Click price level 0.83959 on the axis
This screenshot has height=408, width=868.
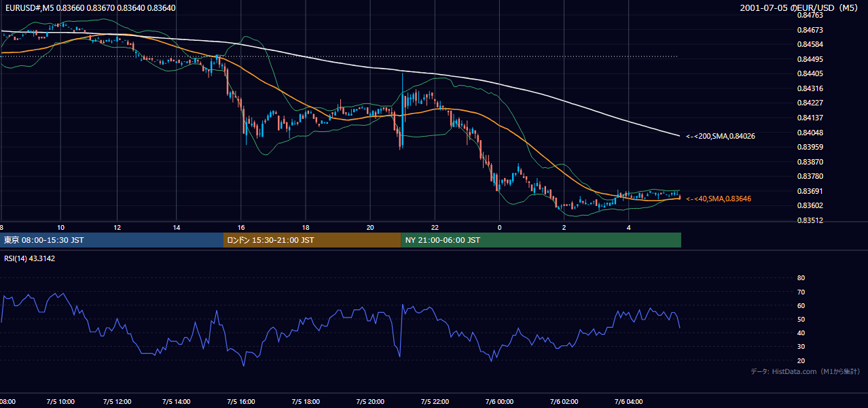tap(810, 147)
